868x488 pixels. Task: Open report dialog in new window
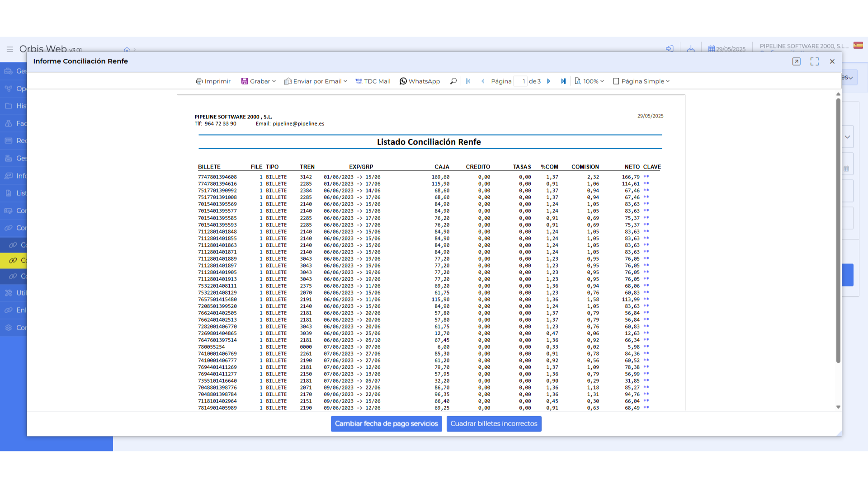[797, 61]
